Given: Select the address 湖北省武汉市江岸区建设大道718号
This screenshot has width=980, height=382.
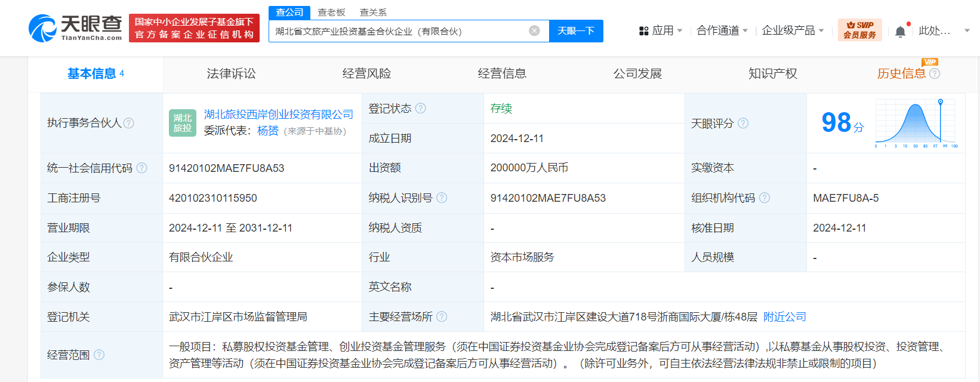Looking at the screenshot, I should click(574, 317).
